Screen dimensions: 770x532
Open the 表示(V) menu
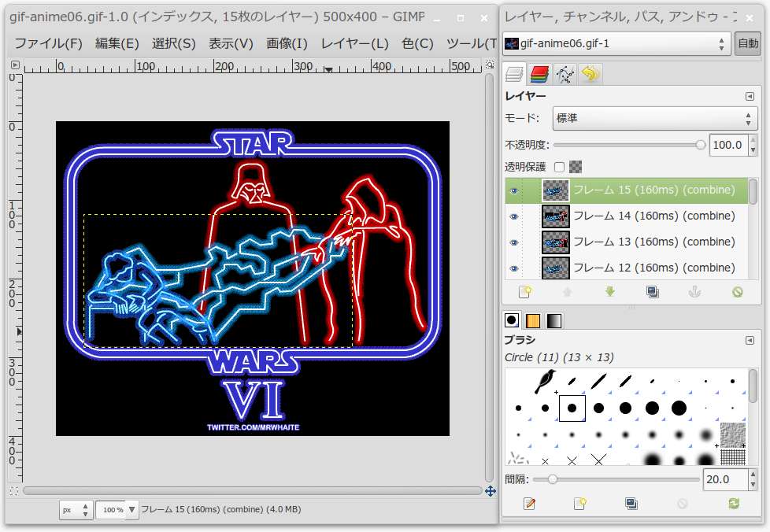tap(231, 44)
